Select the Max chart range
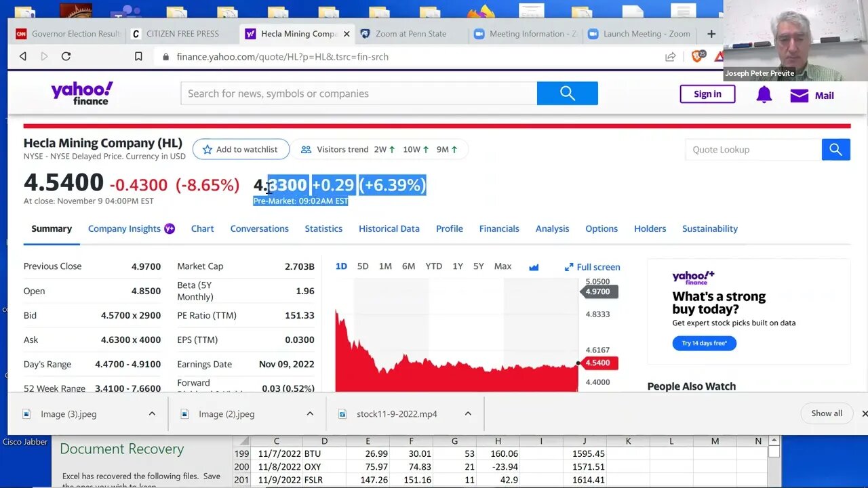 (x=502, y=266)
